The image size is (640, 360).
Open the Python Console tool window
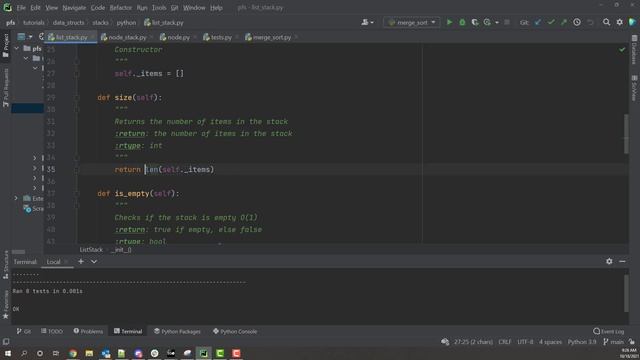pos(235,331)
